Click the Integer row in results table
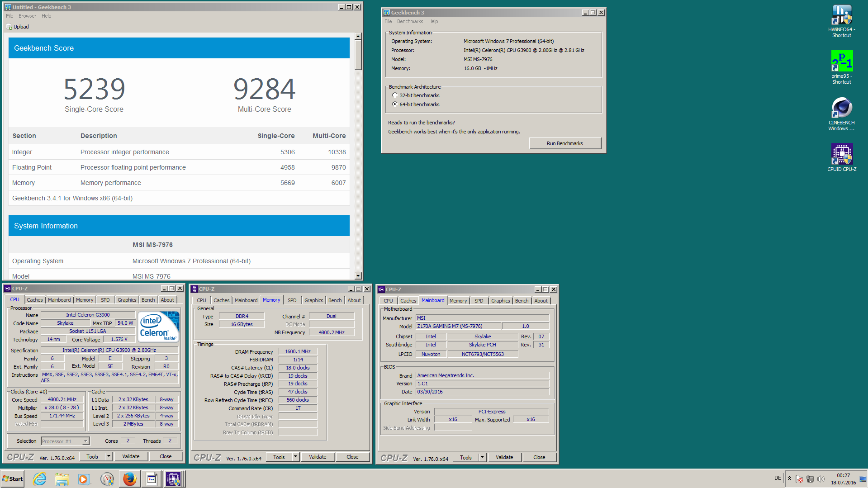 179,152
